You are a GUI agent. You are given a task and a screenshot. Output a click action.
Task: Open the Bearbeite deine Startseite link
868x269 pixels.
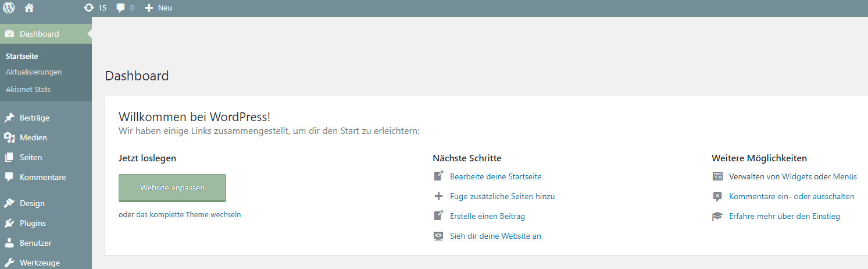coord(495,176)
